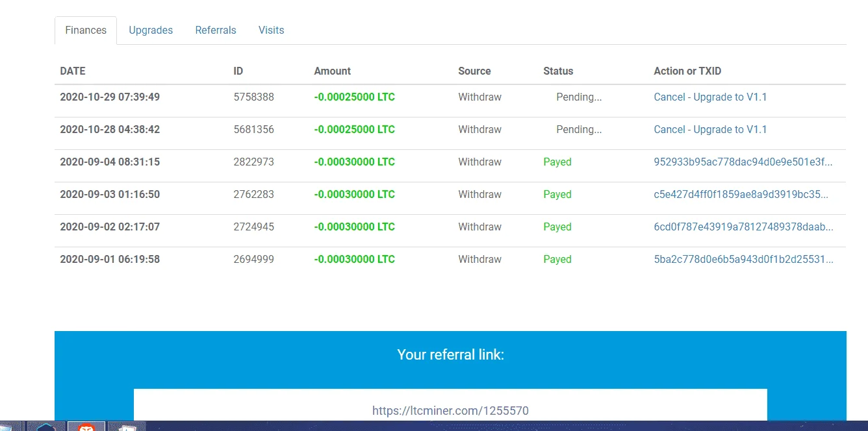Image resolution: width=868 pixels, height=431 pixels.
Task: Click Withdraw source in row 2694999
Action: coord(479,260)
